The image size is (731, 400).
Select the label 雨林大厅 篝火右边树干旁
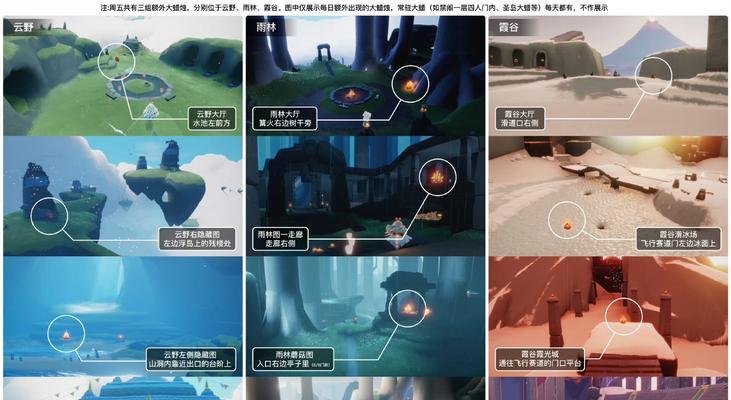(285, 118)
